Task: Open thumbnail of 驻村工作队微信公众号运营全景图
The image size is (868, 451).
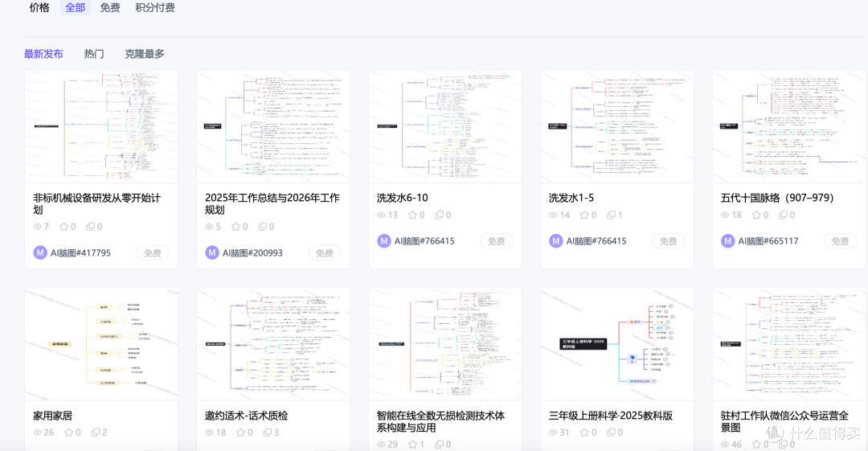Action: 789,344
